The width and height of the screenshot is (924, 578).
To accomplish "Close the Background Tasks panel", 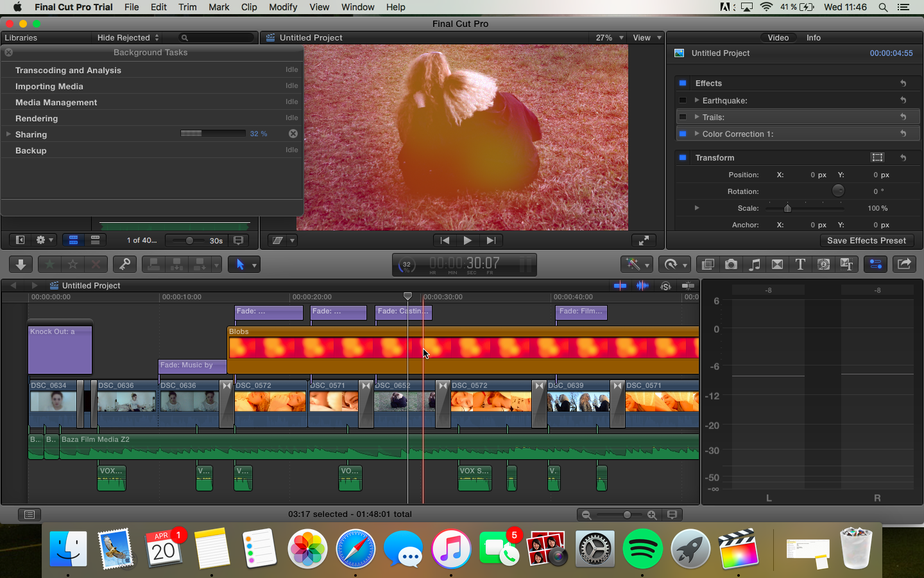I will click(x=9, y=53).
